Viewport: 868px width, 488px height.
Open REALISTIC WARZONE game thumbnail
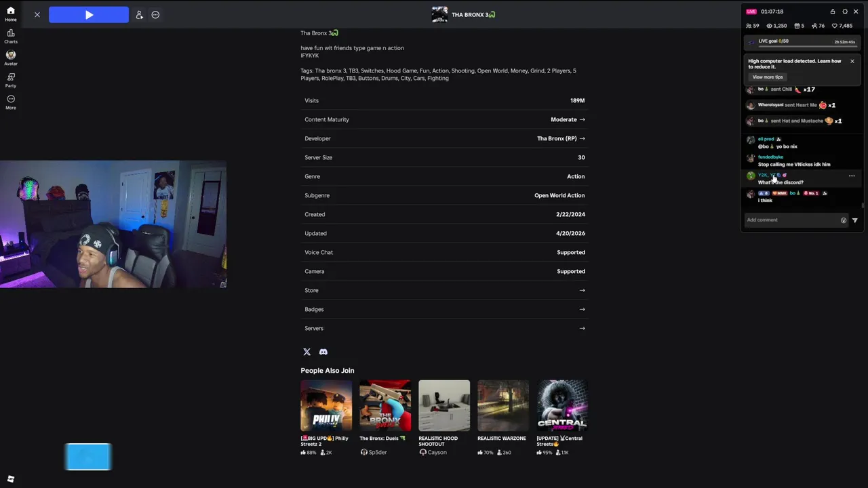tap(503, 405)
